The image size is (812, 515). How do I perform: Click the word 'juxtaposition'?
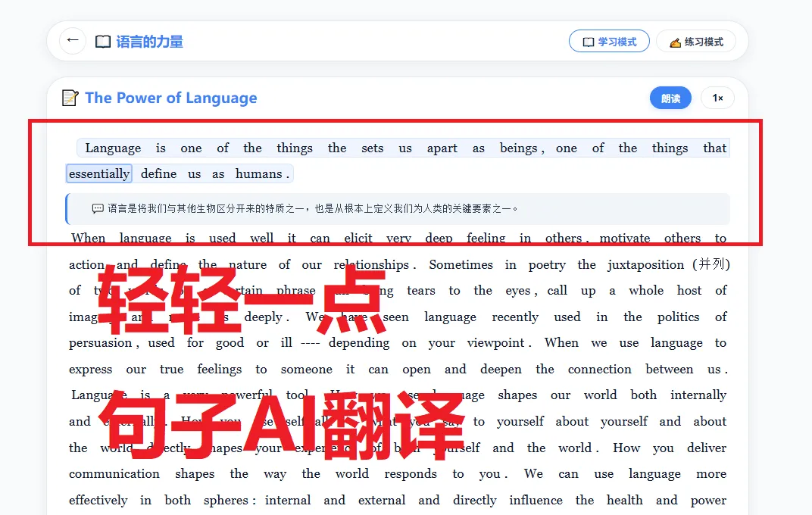(x=645, y=265)
